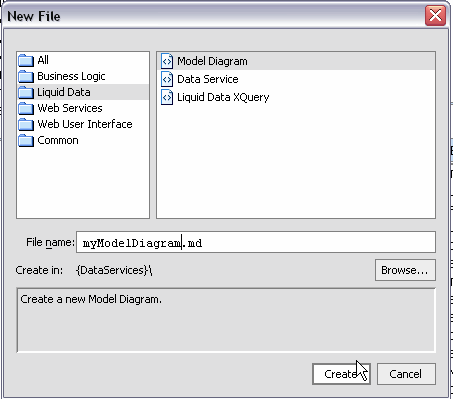Click the Web User Interface folder icon
Screen dimensions: 453x399
26,124
